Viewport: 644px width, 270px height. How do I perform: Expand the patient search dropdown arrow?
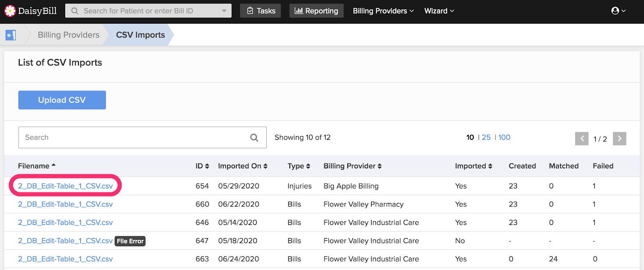pos(224,11)
